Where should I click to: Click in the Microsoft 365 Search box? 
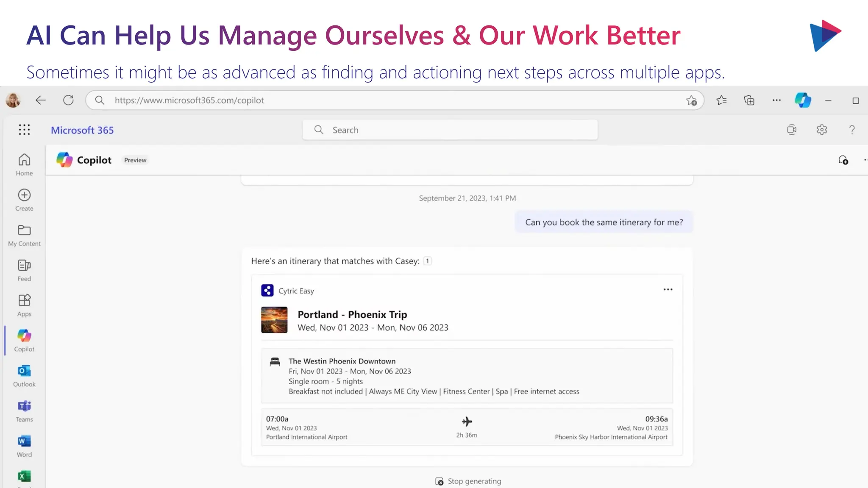click(x=450, y=130)
